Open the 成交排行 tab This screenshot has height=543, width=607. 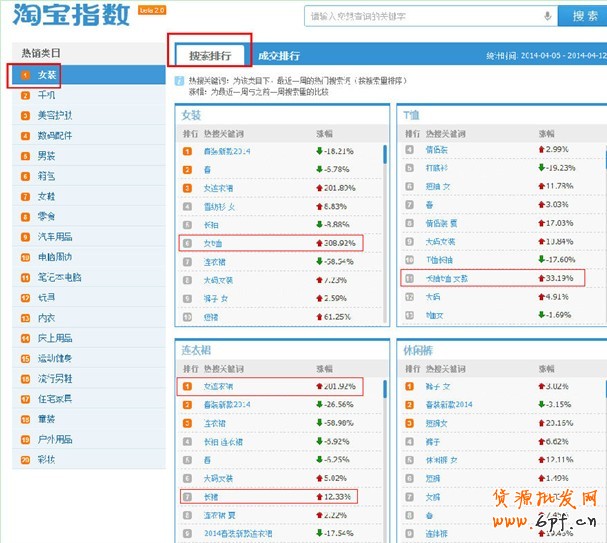point(278,56)
